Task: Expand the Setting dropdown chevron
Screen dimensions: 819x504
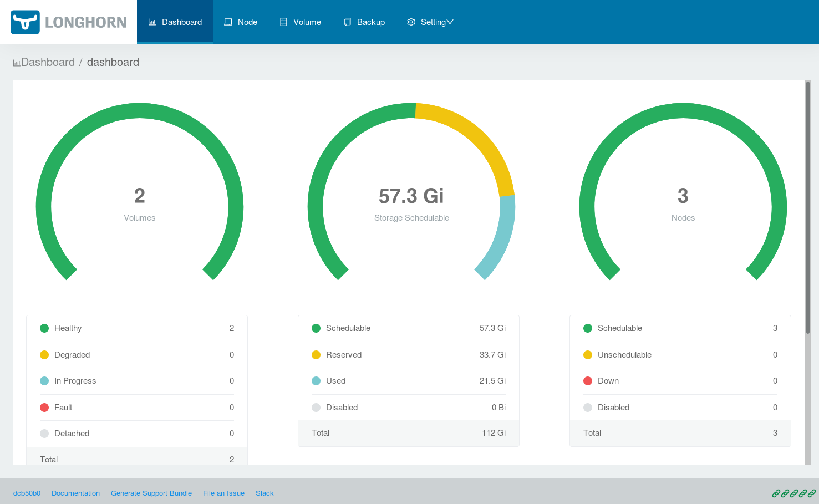Action: coord(450,22)
